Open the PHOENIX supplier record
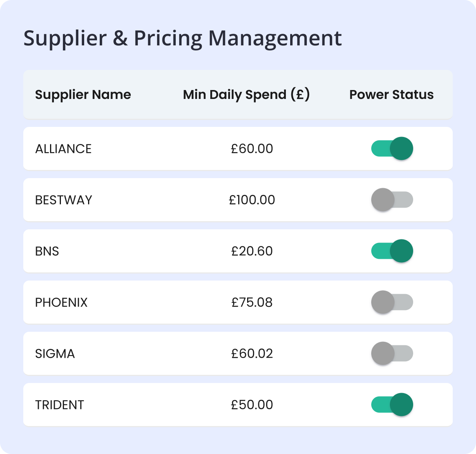Screen dimensions: 476x454 tap(61, 302)
